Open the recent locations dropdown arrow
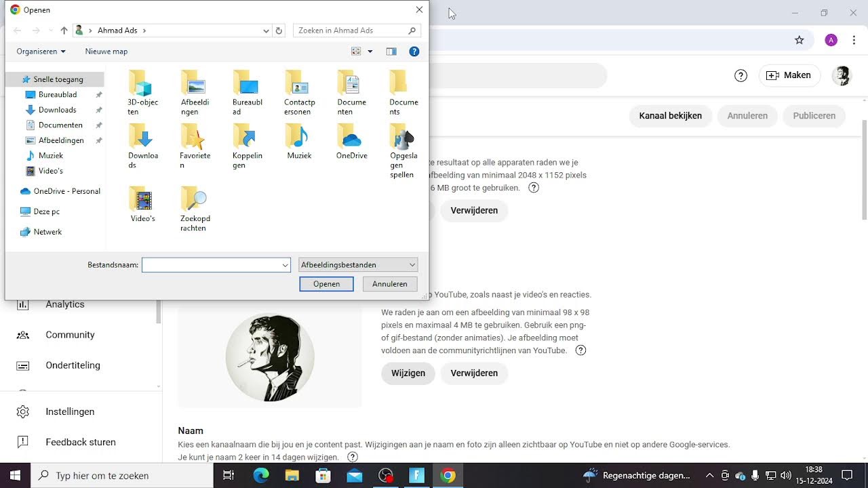This screenshot has width=868, height=488. pyautogui.click(x=50, y=30)
